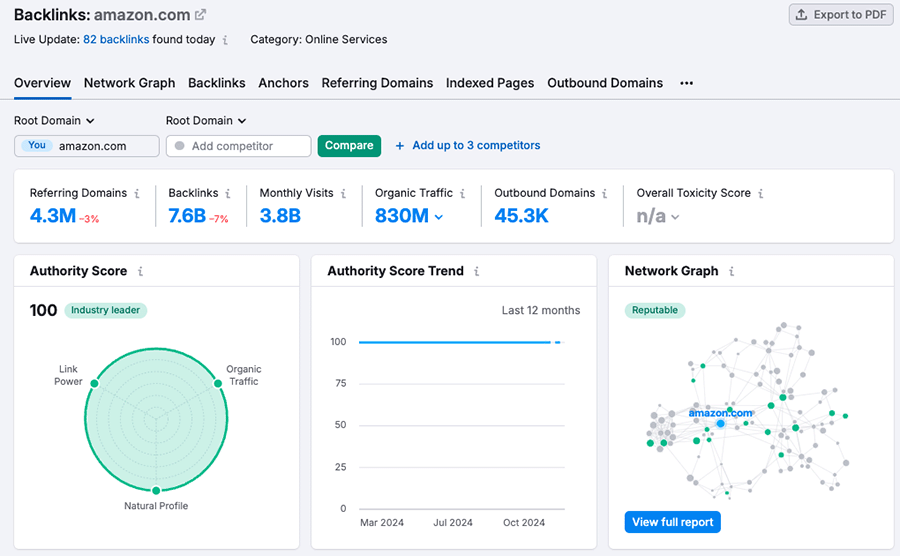Click the 7.6B backlinks value

[187, 216]
